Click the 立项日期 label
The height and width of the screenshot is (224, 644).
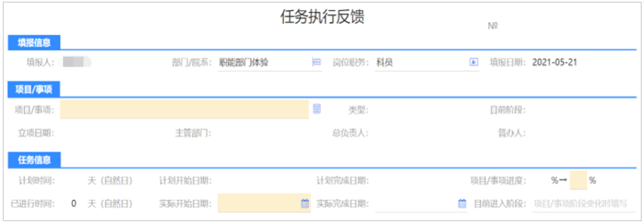[36, 133]
